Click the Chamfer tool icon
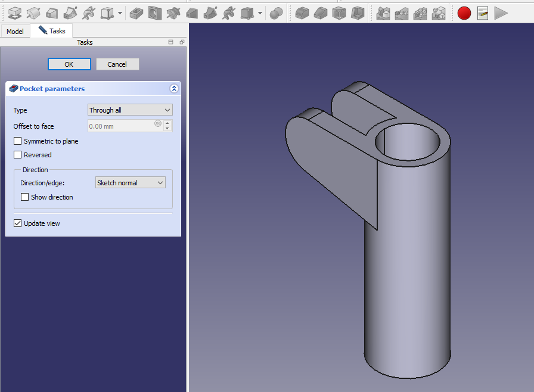Viewport: 534px width, 392px height. pyautogui.click(x=321, y=13)
